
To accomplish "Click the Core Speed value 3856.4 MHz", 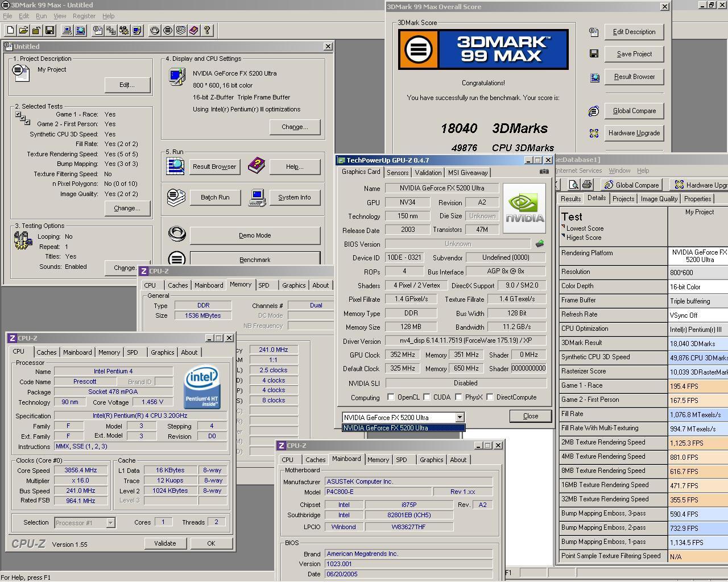I will (x=81, y=470).
